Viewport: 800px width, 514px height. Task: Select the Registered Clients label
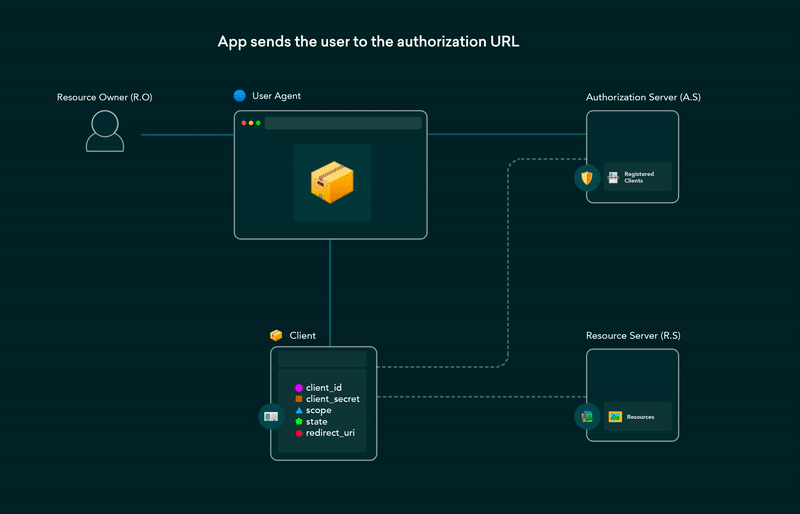639,177
